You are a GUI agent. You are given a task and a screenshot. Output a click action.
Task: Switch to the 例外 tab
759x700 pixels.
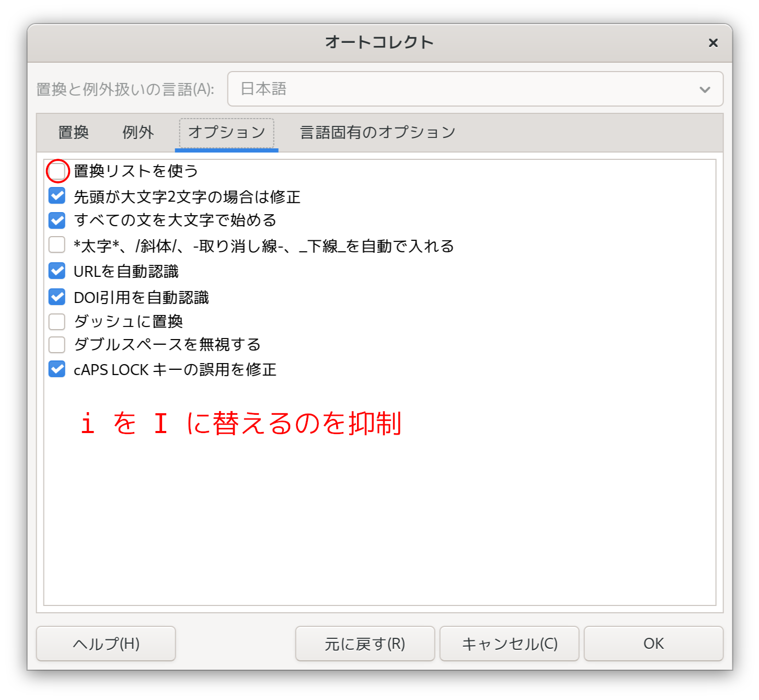coord(138,133)
